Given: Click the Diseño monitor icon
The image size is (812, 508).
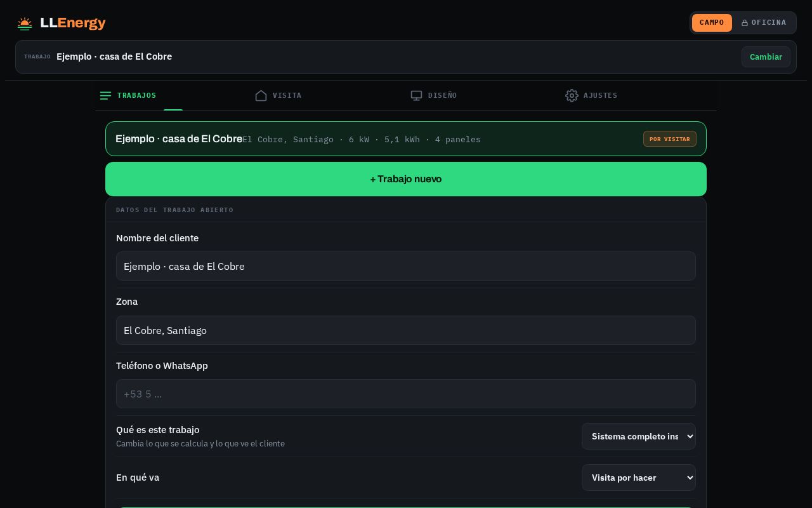Looking at the screenshot, I should coord(417,95).
